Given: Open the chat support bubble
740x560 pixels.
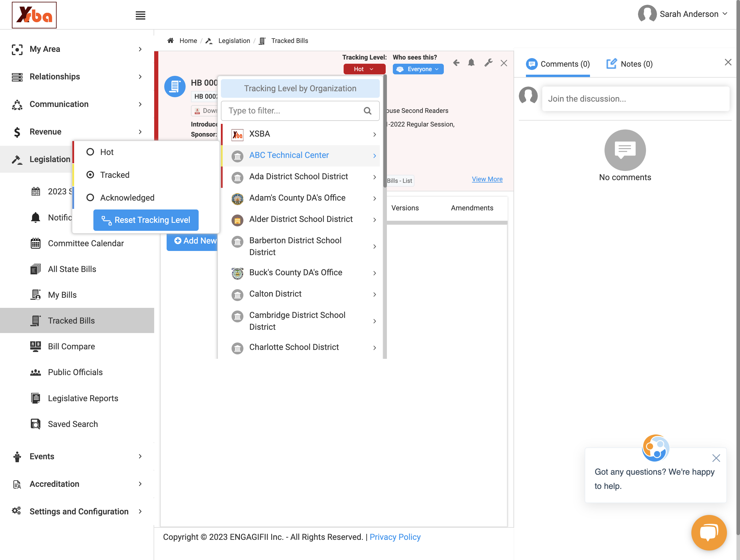Looking at the screenshot, I should pyautogui.click(x=709, y=532).
